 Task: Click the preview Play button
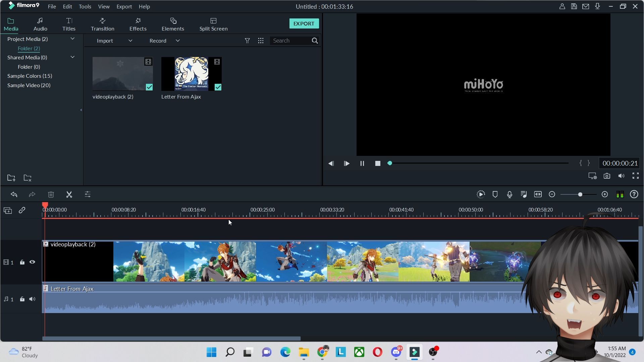(x=346, y=164)
